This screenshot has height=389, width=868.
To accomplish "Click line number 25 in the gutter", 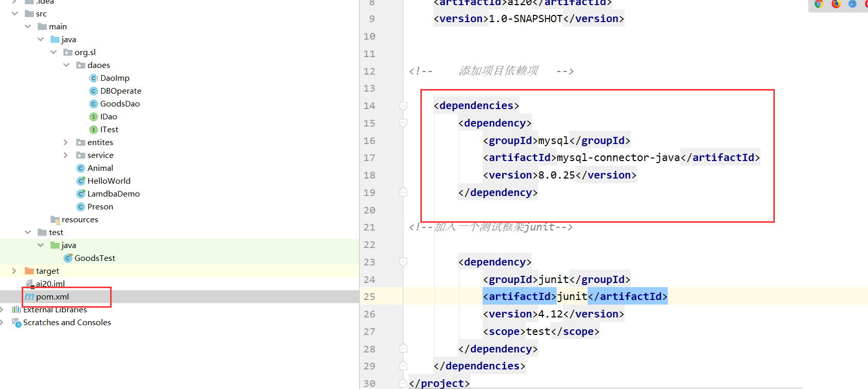I will click(x=369, y=296).
